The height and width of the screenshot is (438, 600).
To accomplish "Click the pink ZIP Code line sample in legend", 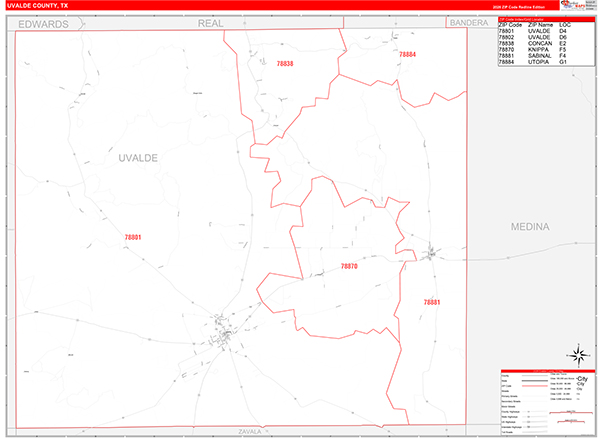I will [535, 386].
